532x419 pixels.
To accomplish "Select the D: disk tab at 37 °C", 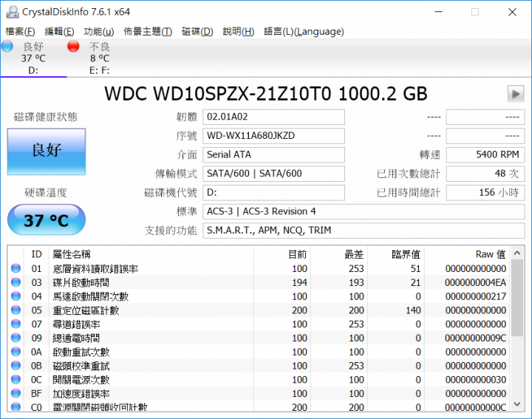I will pyautogui.click(x=33, y=58).
